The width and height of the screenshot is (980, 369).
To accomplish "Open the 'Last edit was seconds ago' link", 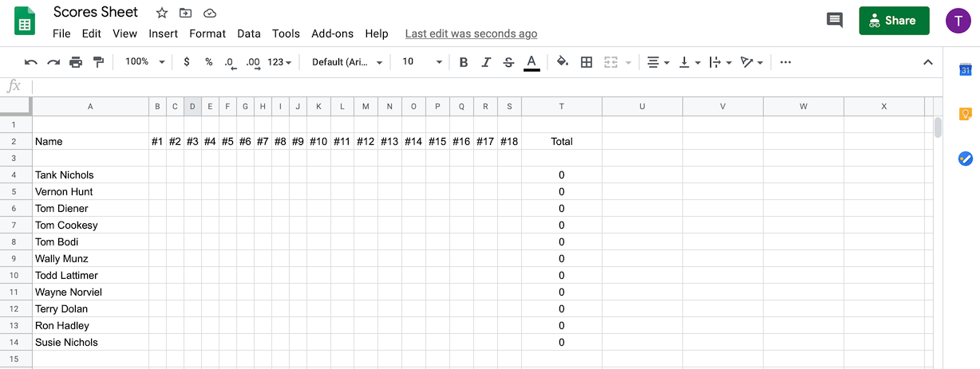I will tap(471, 33).
